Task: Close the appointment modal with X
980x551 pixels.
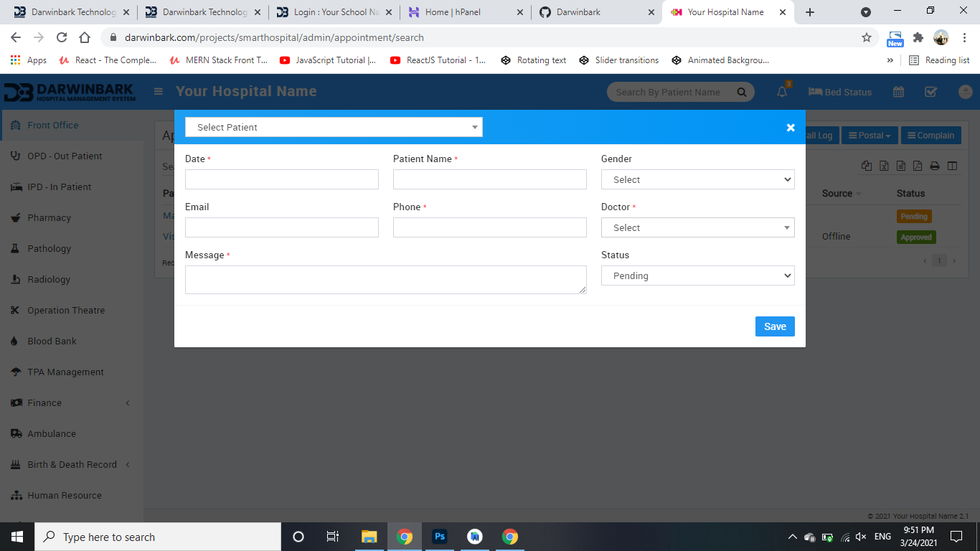Action: click(x=790, y=128)
